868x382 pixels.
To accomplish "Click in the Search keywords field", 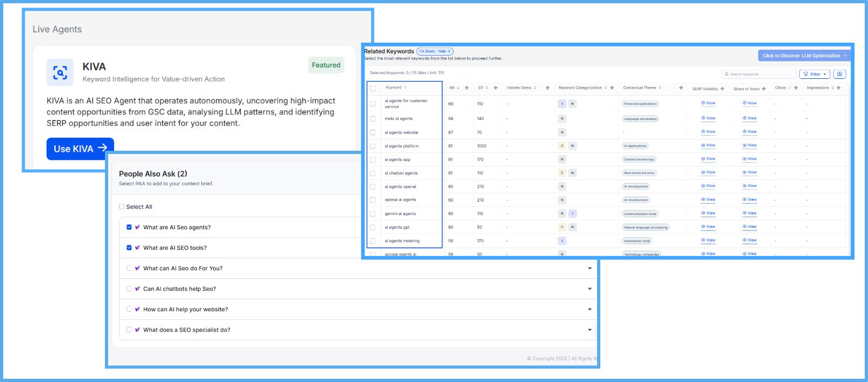I will point(759,74).
